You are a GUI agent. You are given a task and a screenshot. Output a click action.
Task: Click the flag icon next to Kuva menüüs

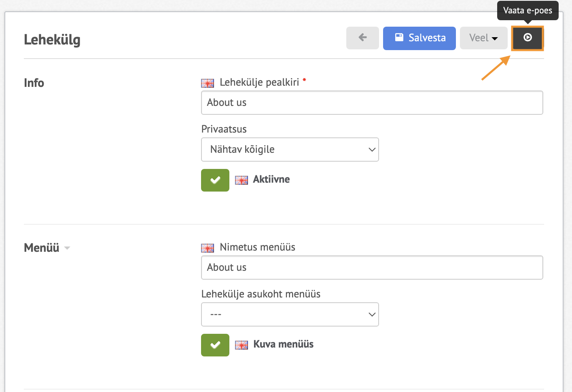[242, 345]
